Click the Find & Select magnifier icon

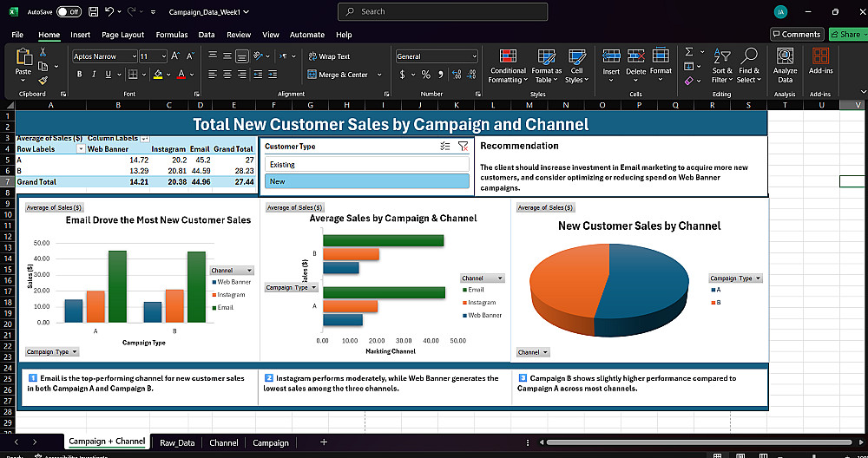tap(748, 57)
